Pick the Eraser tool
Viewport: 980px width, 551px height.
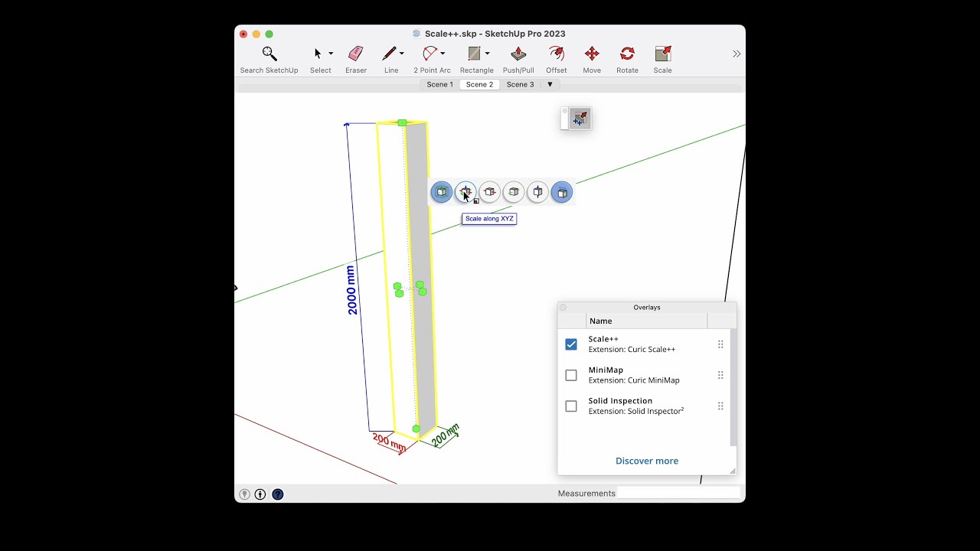356,60
